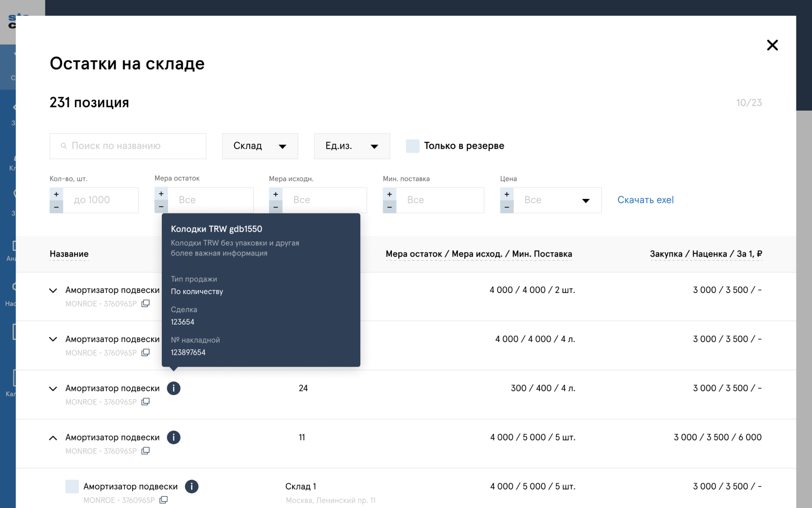
Task: Click tooltip deal number 123654
Action: [182, 322]
